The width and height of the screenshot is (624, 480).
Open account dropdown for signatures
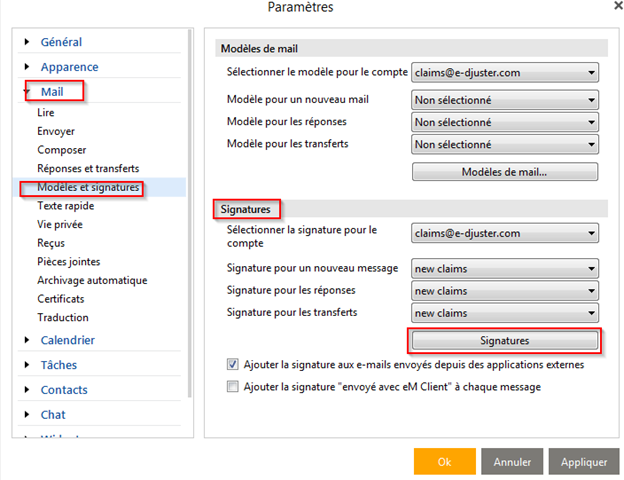[505, 233]
